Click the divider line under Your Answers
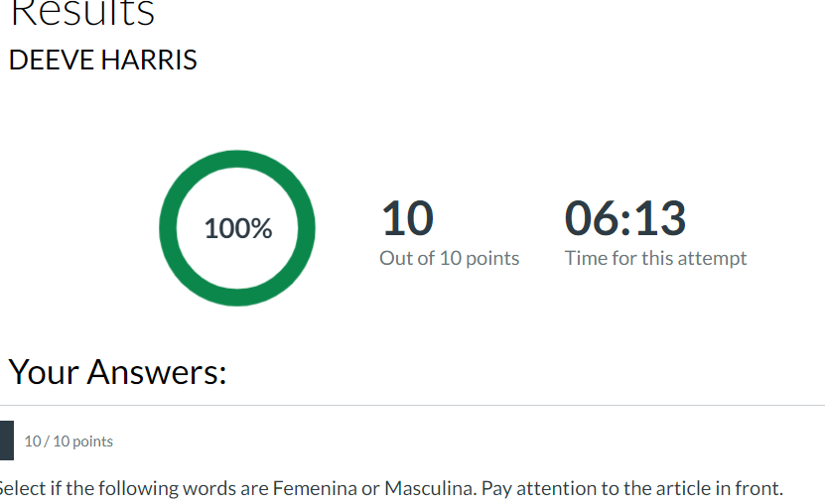 (413, 405)
